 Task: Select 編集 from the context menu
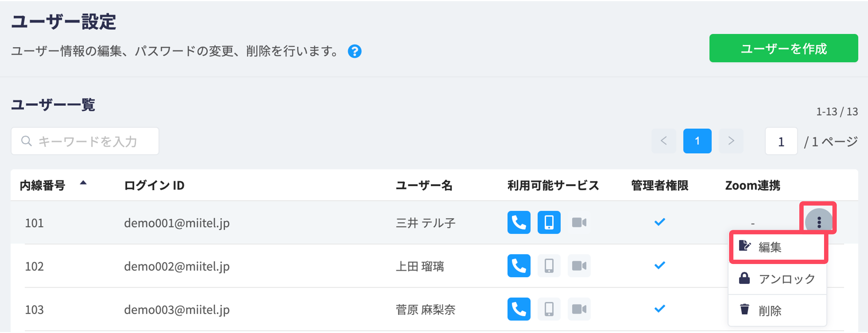point(778,247)
